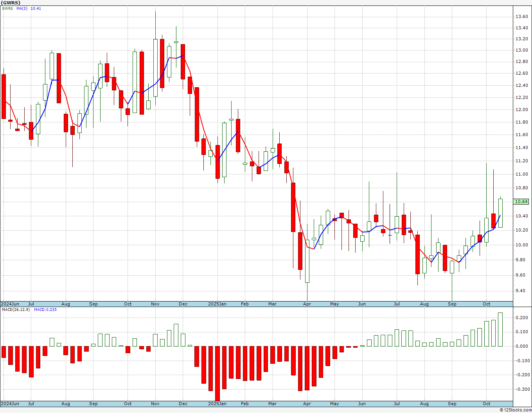Click the current price label 10.64
The width and height of the screenshot is (532, 413).
pyautogui.click(x=521, y=202)
